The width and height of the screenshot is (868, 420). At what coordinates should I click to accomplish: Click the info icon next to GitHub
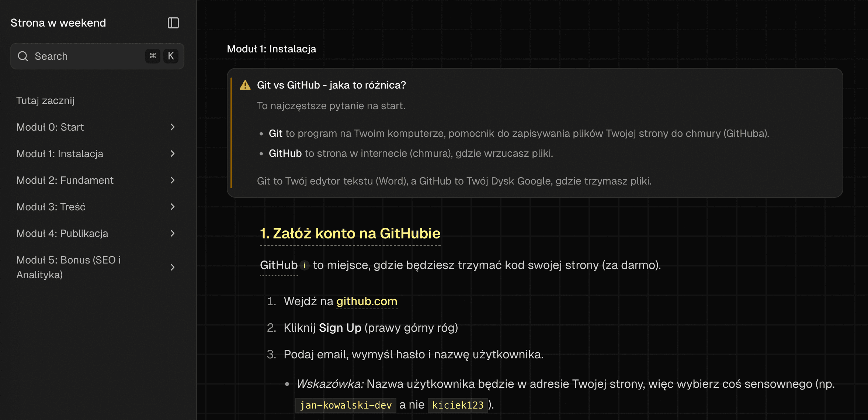(304, 265)
